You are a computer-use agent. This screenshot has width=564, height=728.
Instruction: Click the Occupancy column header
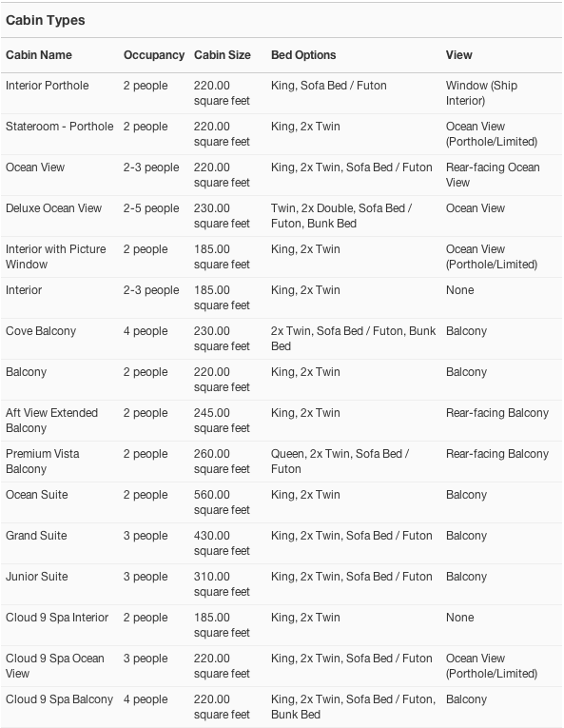click(154, 55)
